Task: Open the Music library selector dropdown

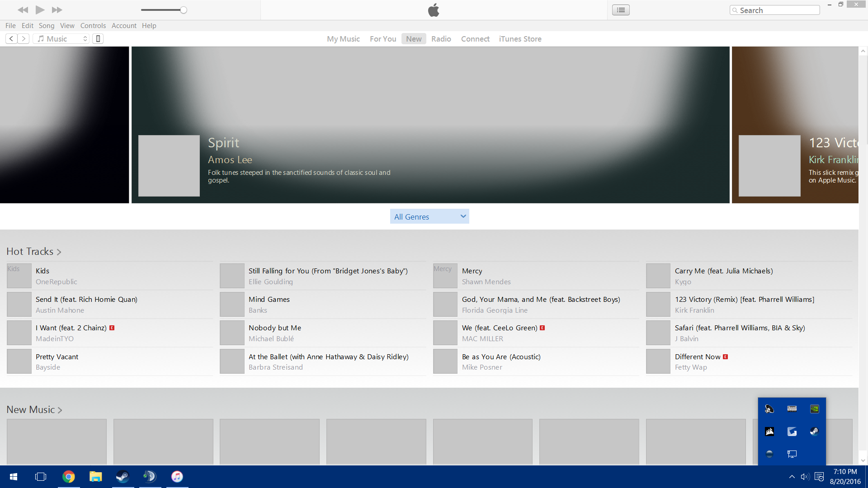Action: click(61, 39)
